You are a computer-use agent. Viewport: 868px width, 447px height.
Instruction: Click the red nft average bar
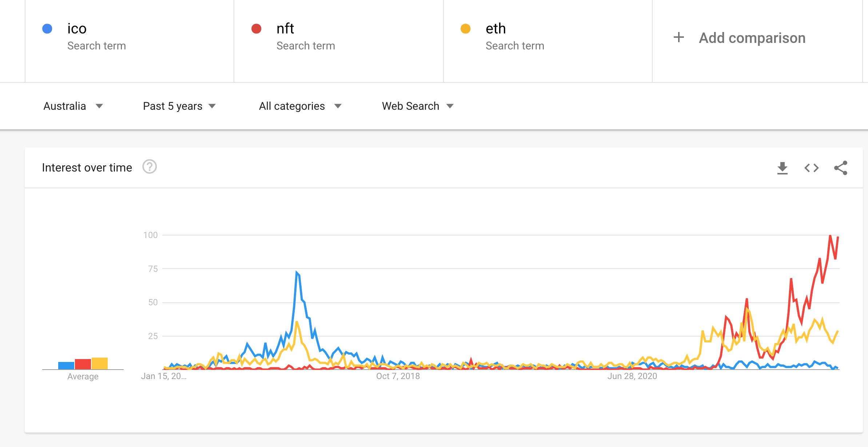[83, 364]
